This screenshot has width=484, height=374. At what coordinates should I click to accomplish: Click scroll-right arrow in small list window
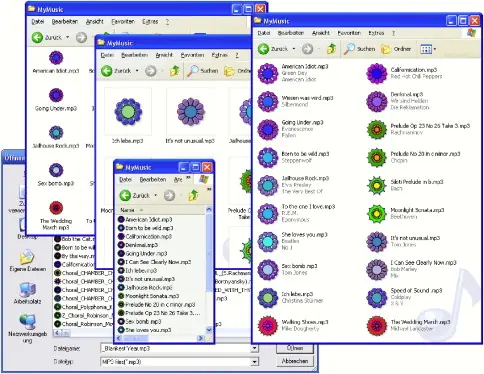point(201,338)
